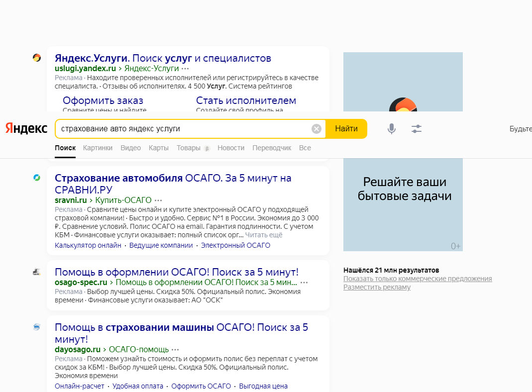
Task: Click the osago-spec.ru green domain link
Action: [81, 282]
